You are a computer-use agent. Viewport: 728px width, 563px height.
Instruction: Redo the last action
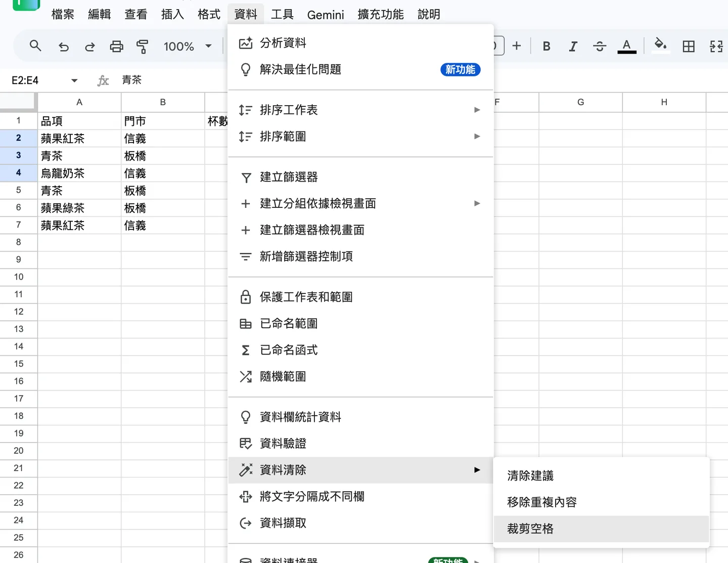point(90,47)
